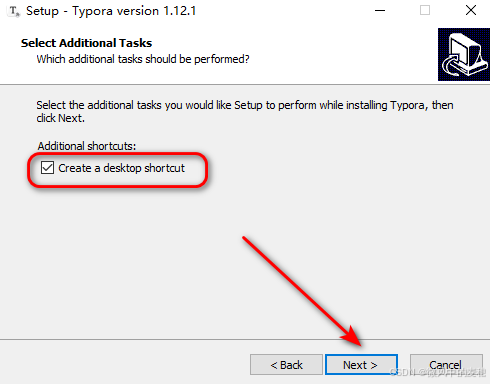Click the installer computer graphic in header
This screenshot has width=490, height=384.
(464, 54)
